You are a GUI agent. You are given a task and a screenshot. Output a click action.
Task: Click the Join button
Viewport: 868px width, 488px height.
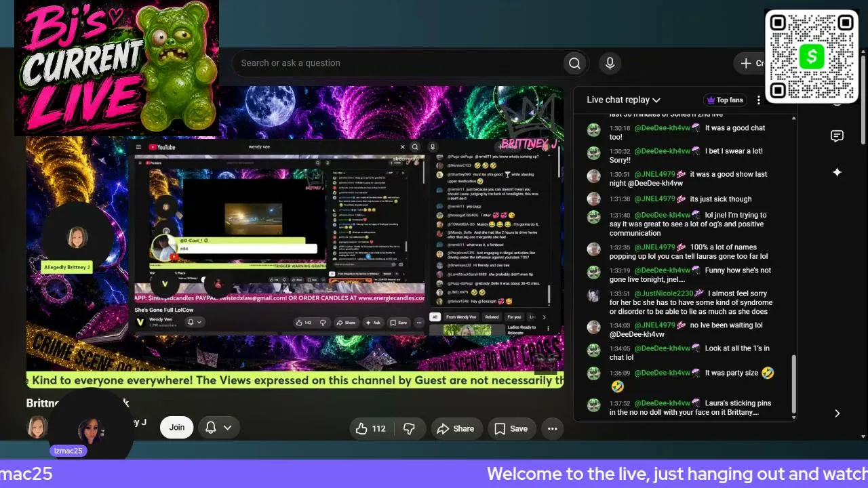177,428
